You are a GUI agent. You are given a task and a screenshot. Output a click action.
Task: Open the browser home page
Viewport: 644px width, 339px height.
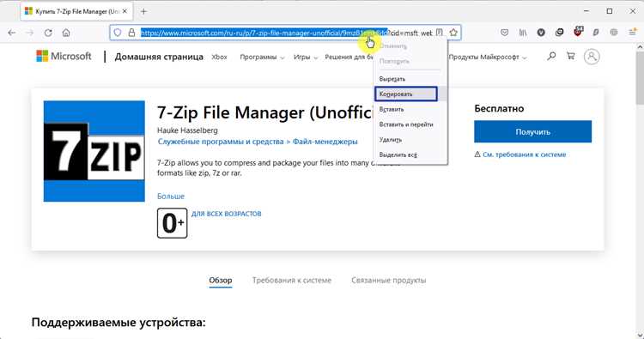[x=66, y=33]
